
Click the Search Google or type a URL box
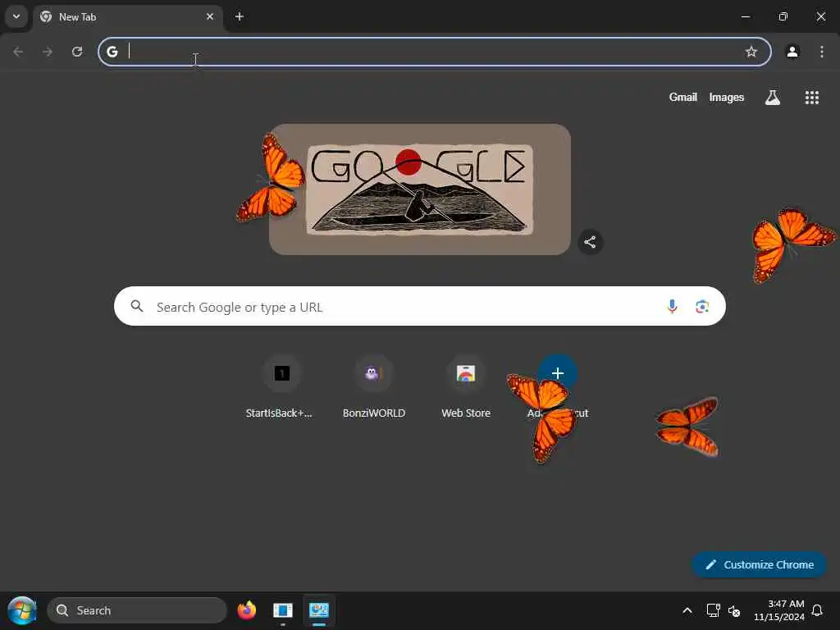coord(419,306)
